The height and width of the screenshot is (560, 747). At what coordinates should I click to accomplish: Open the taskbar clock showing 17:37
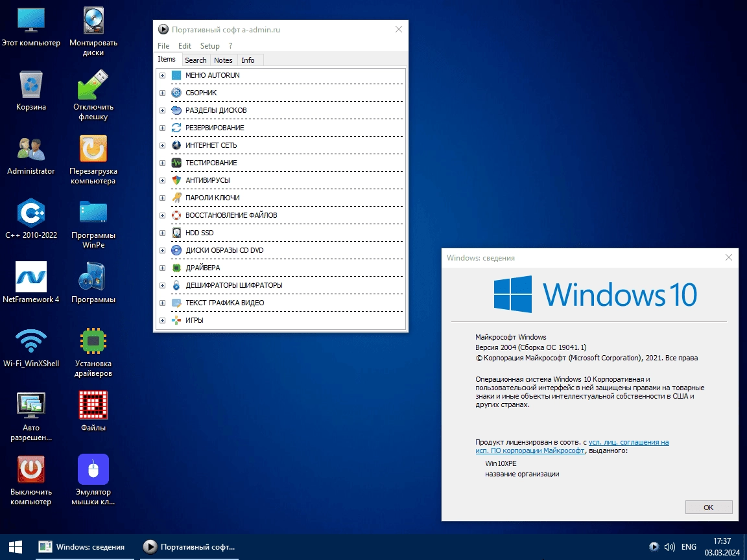(x=722, y=546)
